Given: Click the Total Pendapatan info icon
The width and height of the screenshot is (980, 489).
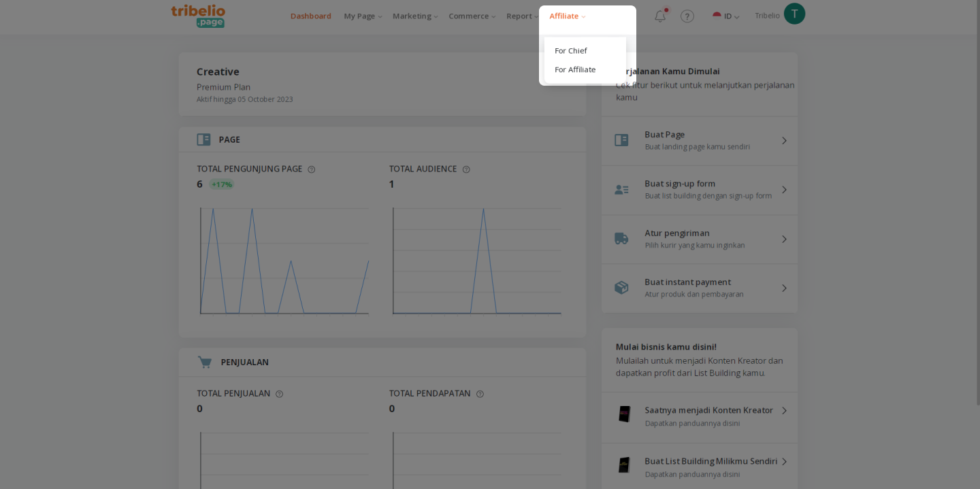Looking at the screenshot, I should click(x=480, y=394).
